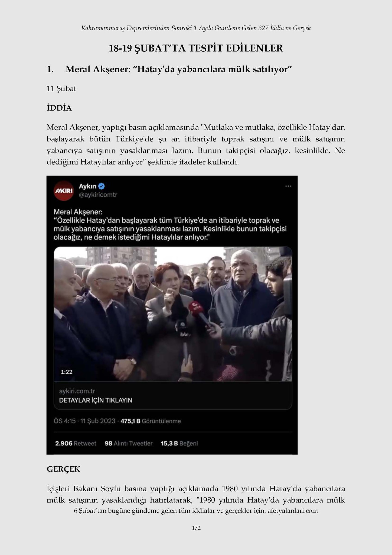This screenshot has width=392, height=555.
Task: Open the 2.906 Retweet list
Action: [x=76, y=443]
